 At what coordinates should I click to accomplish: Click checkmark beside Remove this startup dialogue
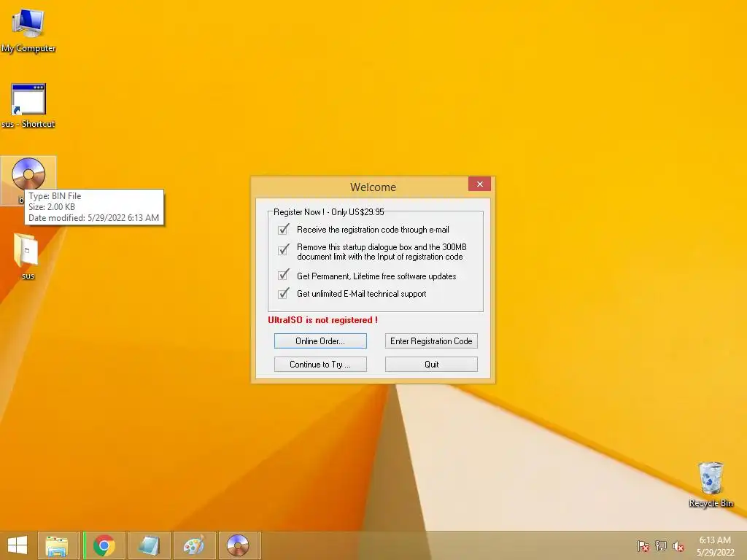284,249
